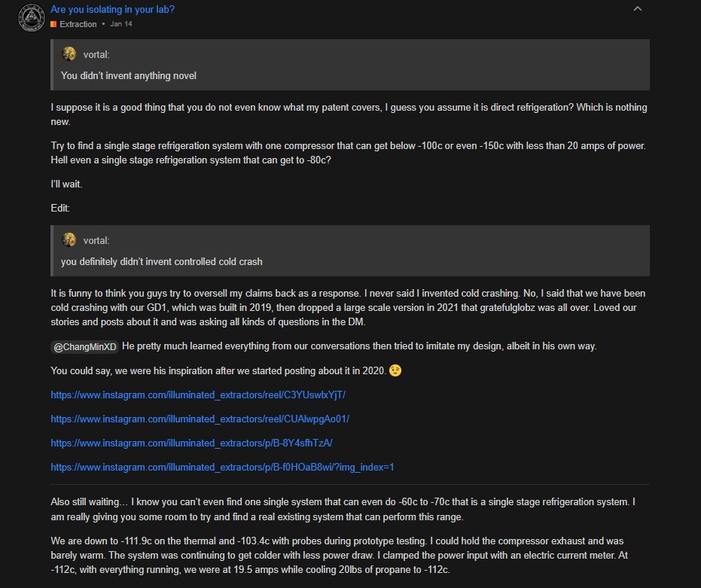Click the poster's avatar beside the topic title
Image resolution: width=701 pixels, height=588 pixels.
click(32, 17)
